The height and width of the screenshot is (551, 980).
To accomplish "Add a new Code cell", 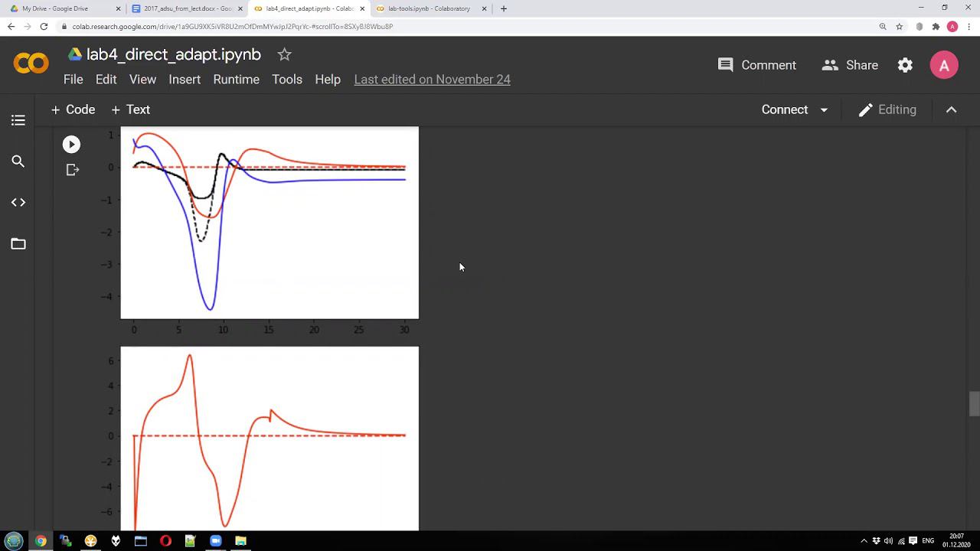I will pos(73,109).
